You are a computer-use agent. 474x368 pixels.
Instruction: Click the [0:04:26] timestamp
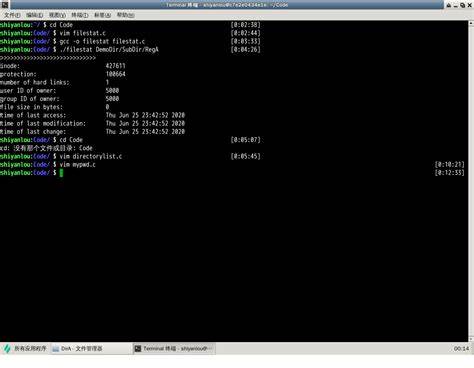[x=246, y=50]
